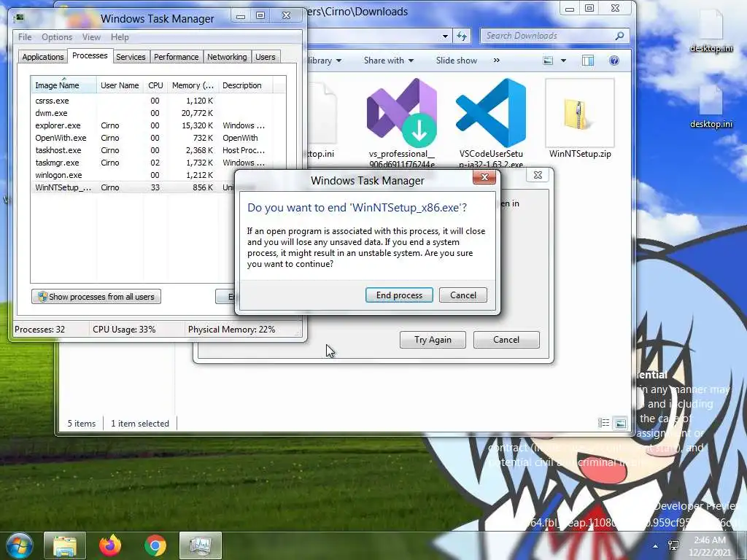The width and height of the screenshot is (747, 560).
Task: Click the Task Manager title bar icon
Action: [20, 18]
